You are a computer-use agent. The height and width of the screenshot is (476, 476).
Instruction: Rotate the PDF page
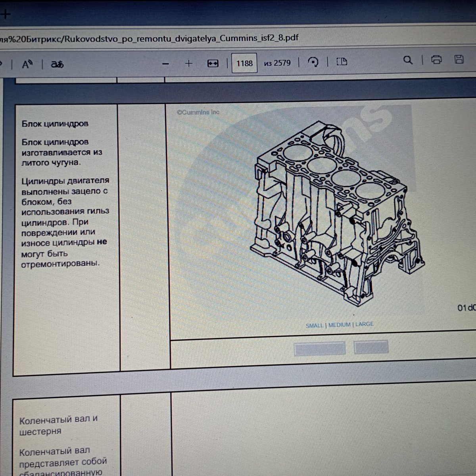tap(313, 62)
